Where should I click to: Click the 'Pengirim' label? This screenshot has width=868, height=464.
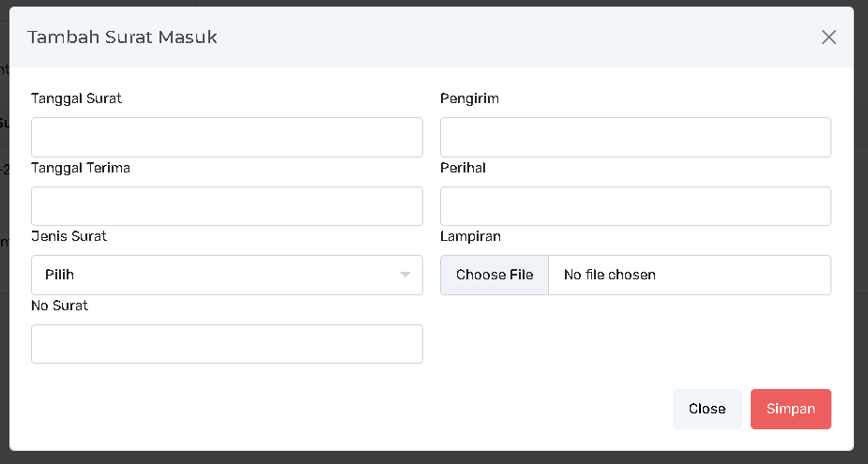(469, 98)
